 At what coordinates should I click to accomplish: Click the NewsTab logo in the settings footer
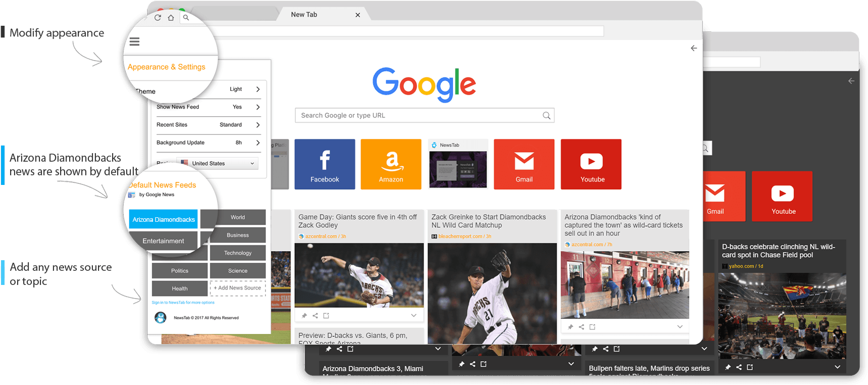161,318
